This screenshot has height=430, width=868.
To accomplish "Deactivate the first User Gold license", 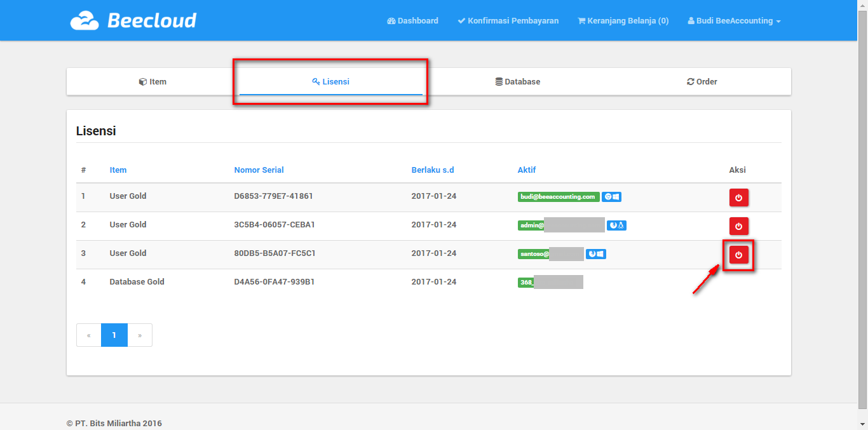I will point(738,198).
